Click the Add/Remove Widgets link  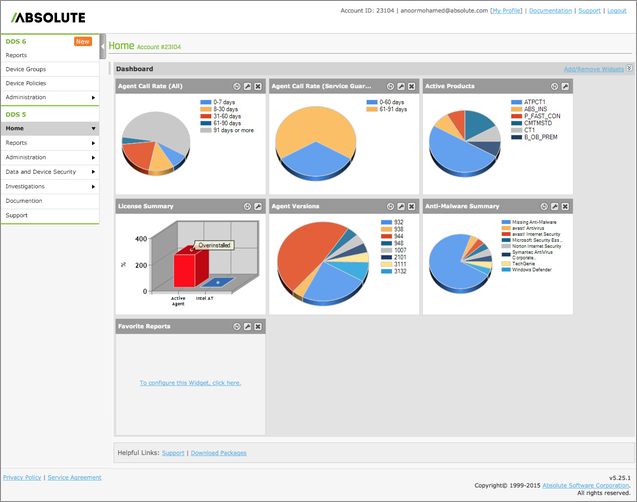coord(595,69)
